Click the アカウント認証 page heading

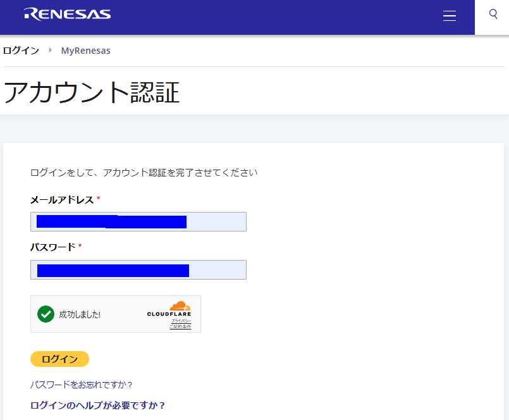click(x=92, y=92)
